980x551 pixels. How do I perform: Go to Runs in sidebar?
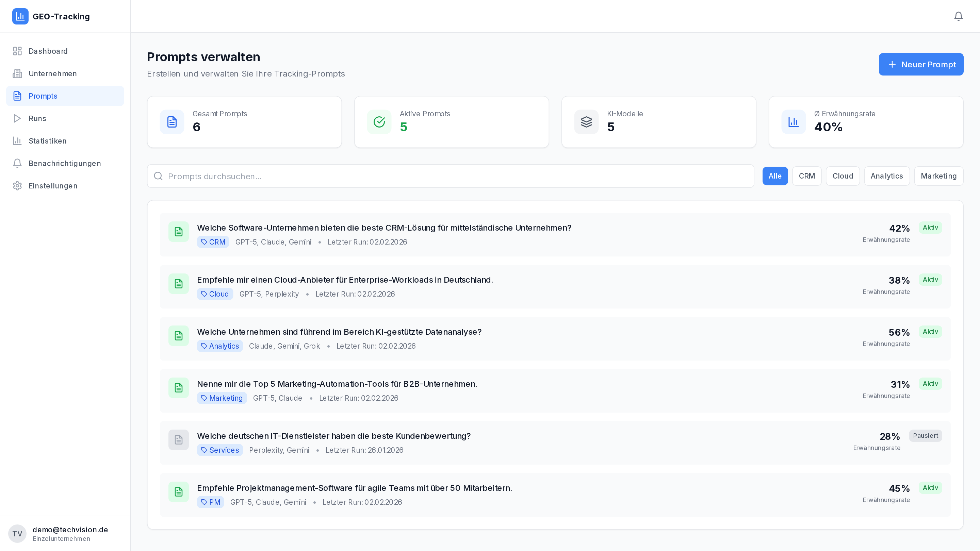point(37,119)
